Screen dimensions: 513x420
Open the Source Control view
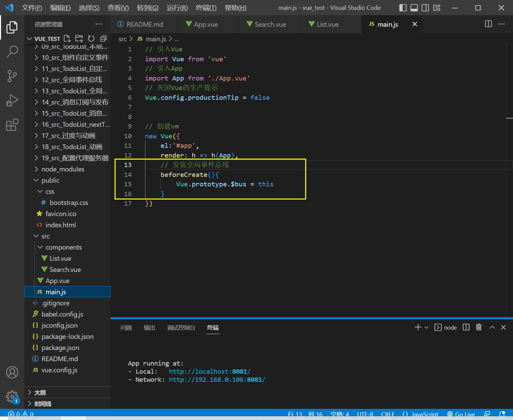12,76
